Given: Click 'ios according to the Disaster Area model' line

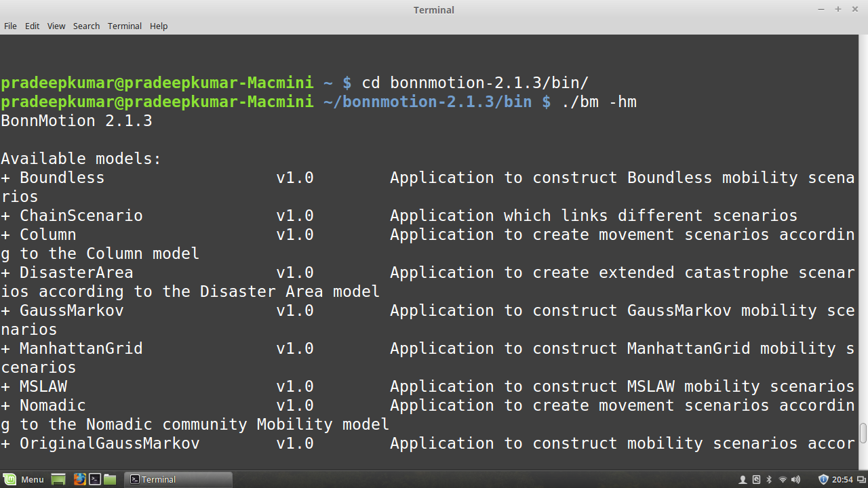Looking at the screenshot, I should pos(191,291).
